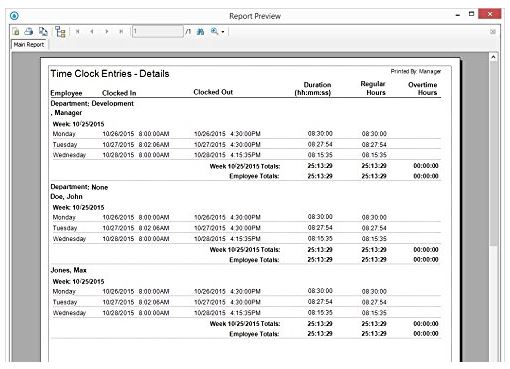The image size is (510, 369).
Task: Click 'Employee Totals:' label under Doe, John
Action: [254, 260]
